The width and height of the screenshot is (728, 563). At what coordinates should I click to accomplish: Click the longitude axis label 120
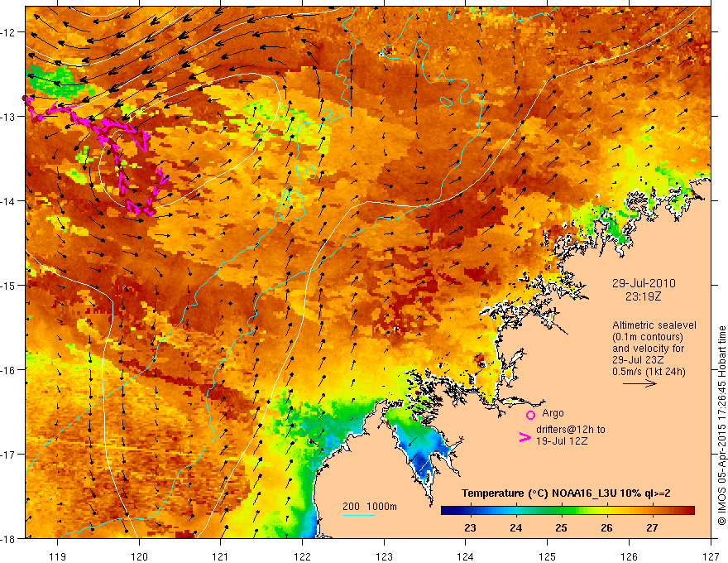[139, 556]
